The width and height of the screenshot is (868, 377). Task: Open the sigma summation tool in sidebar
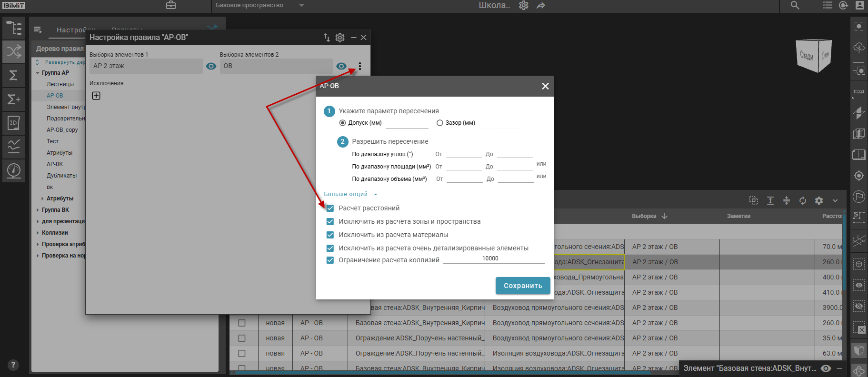(14, 75)
